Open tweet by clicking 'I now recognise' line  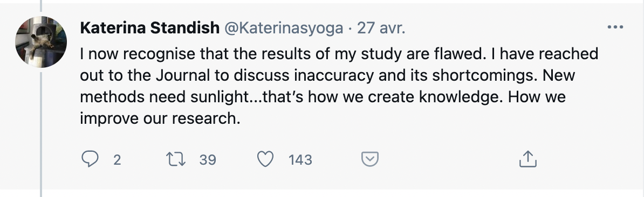click(339, 54)
